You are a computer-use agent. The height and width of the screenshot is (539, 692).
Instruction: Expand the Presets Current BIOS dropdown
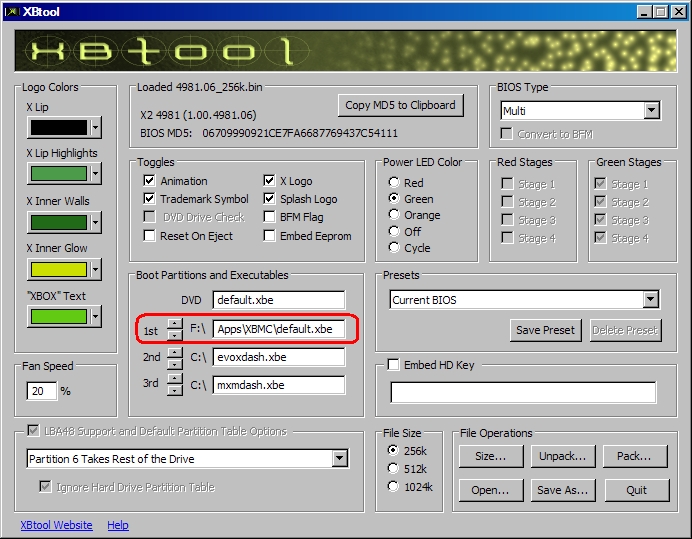coord(650,300)
